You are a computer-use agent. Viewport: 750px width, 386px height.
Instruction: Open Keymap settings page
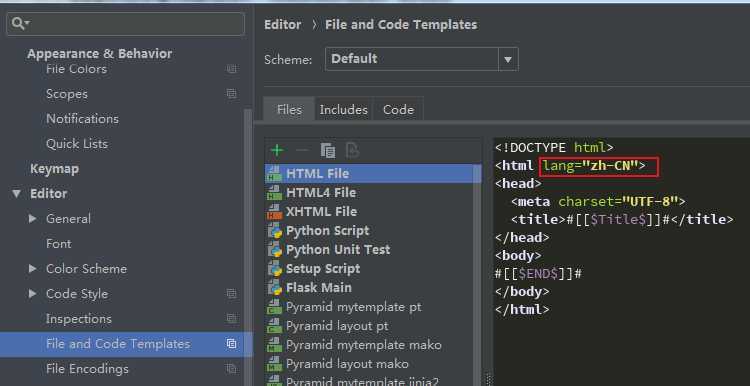coord(55,169)
